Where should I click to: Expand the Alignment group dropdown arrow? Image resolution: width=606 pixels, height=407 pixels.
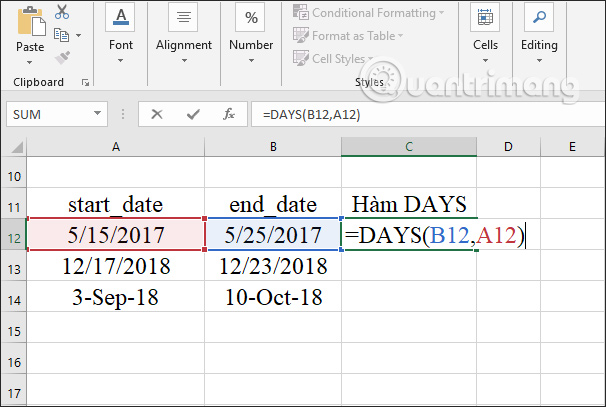point(184,61)
